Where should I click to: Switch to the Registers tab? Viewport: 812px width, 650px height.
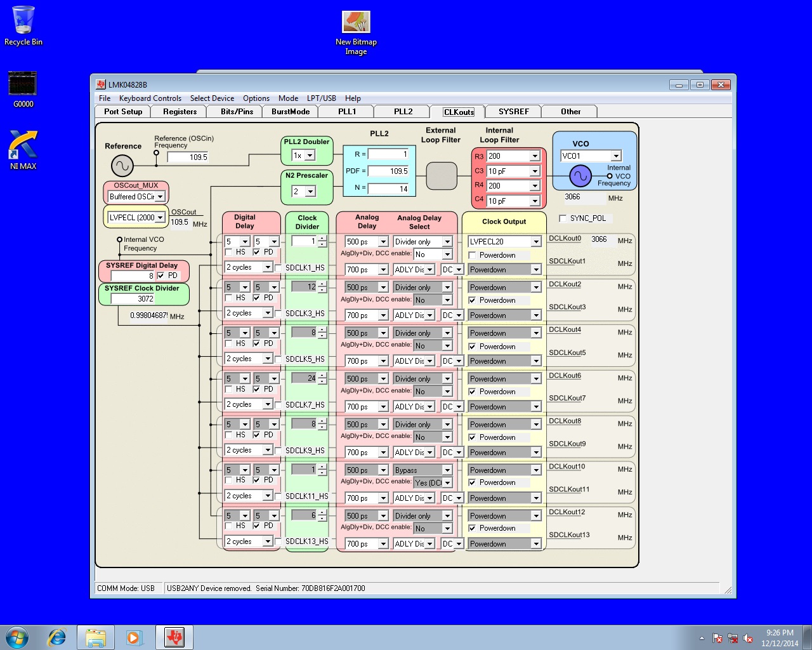click(x=180, y=112)
